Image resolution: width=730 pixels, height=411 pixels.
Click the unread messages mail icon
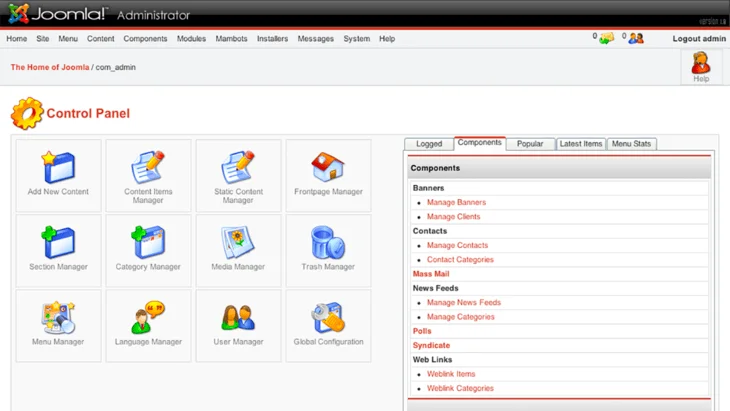[607, 38]
